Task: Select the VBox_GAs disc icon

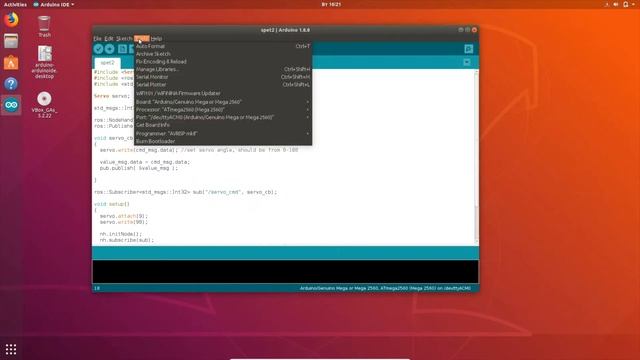Action: (44, 105)
